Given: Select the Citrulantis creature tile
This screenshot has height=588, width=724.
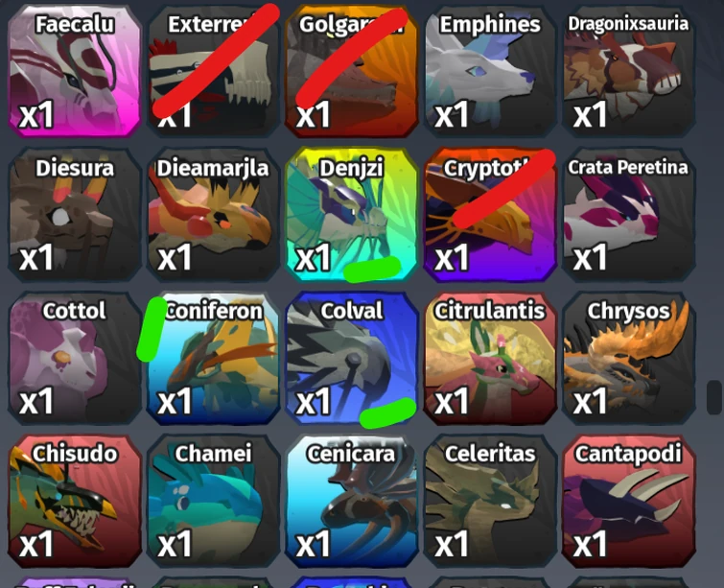Looking at the screenshot, I should coord(490,358).
